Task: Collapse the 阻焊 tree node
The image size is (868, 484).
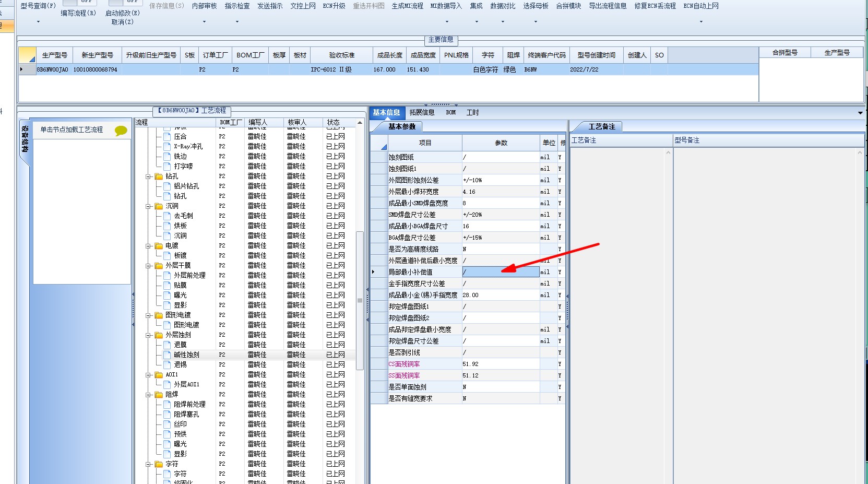Action: 149,395
